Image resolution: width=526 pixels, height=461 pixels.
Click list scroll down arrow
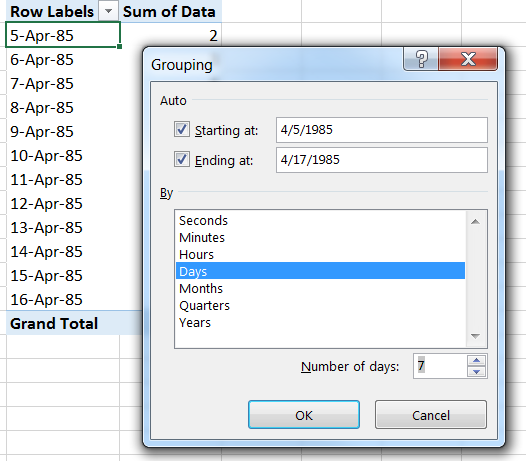475,336
